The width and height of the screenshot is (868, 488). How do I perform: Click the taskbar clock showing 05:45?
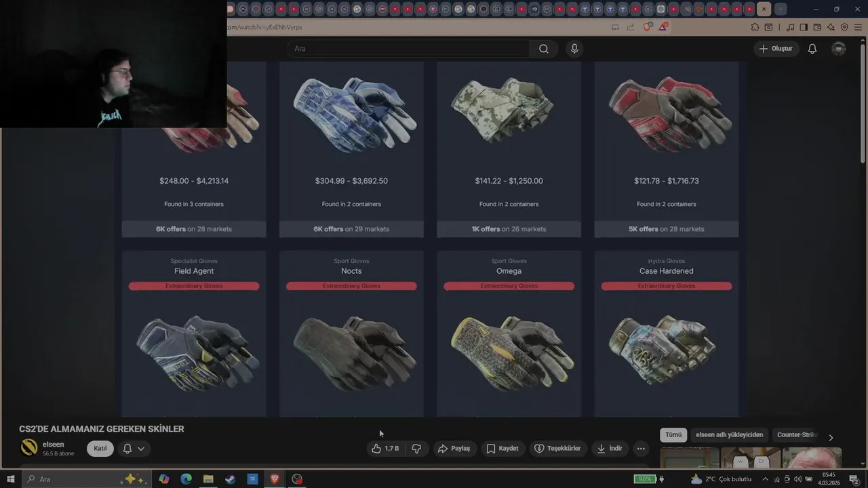click(829, 479)
